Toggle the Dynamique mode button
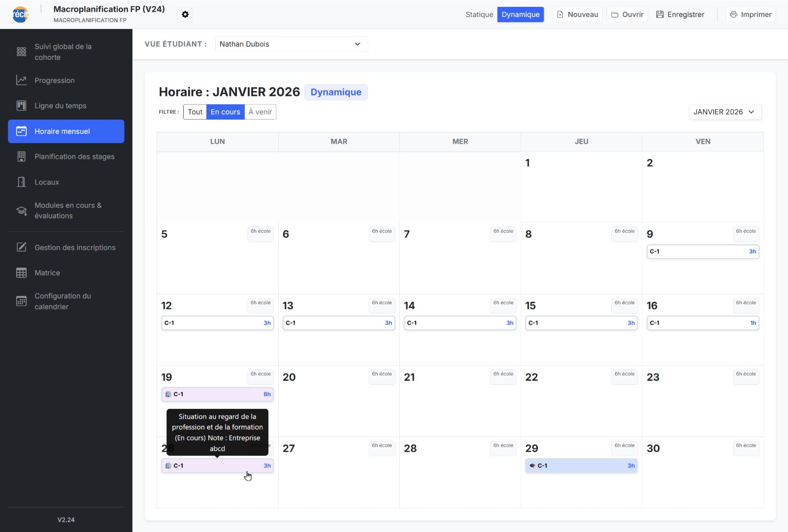This screenshot has width=788, height=532. click(x=520, y=15)
